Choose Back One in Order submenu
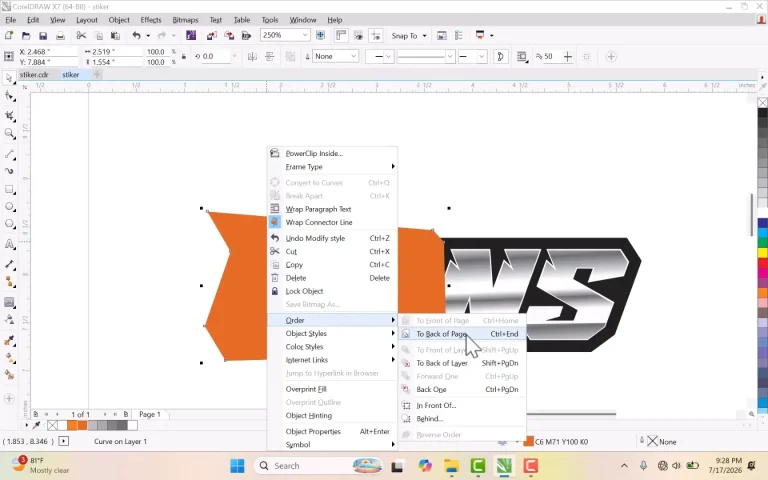Viewport: 768px width, 480px height. coord(461,389)
